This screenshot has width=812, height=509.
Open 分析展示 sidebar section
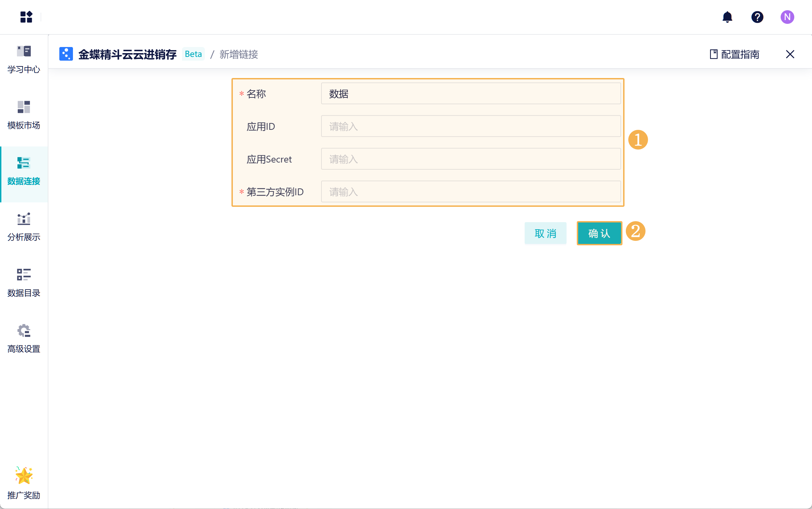[24, 227]
